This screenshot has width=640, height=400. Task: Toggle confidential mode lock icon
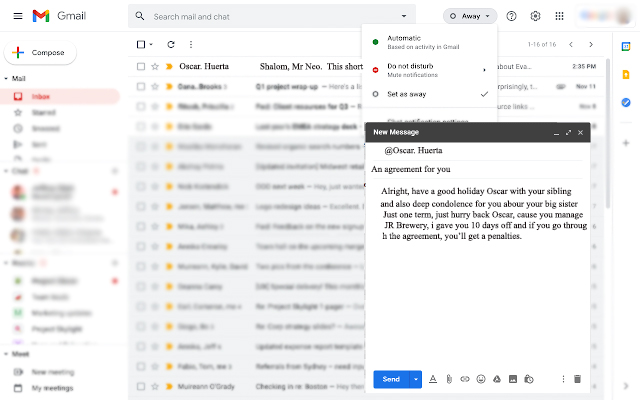pos(529,379)
